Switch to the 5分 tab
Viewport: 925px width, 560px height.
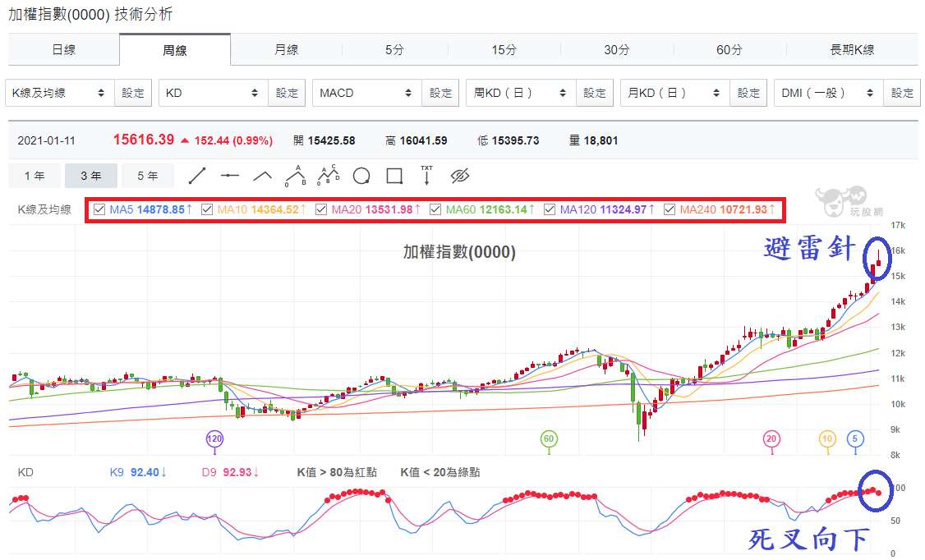394,50
